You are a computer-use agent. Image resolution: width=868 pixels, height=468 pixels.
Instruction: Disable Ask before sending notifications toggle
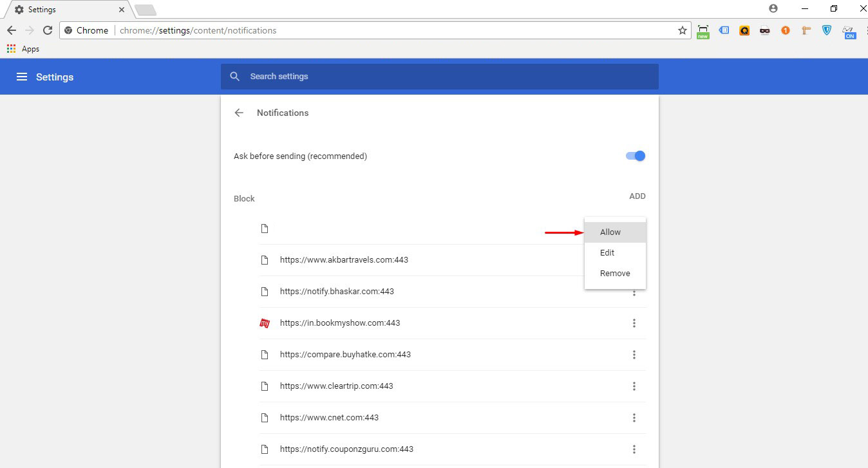(x=635, y=156)
